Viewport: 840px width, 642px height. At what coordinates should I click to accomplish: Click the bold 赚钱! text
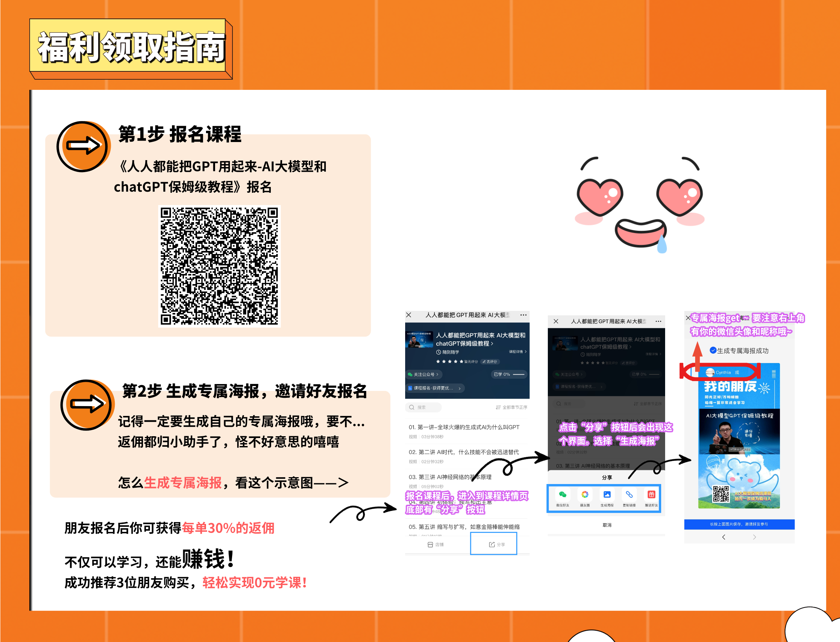(x=208, y=559)
